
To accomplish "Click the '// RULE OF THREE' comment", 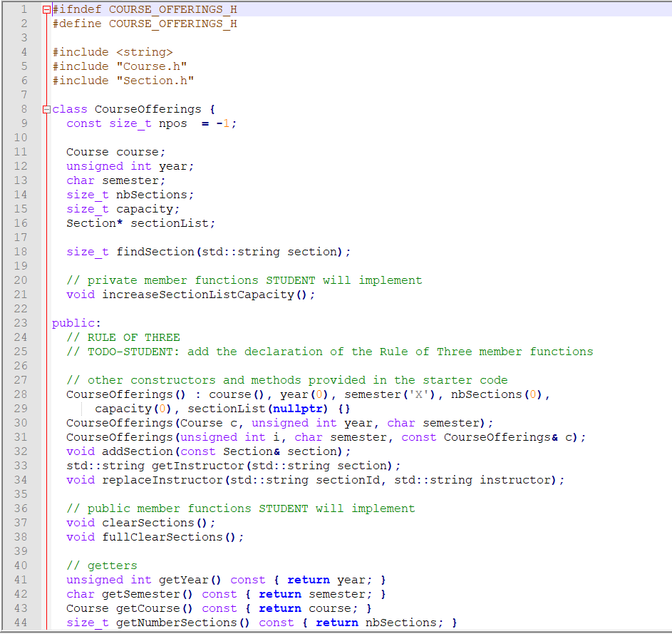I will [x=123, y=337].
